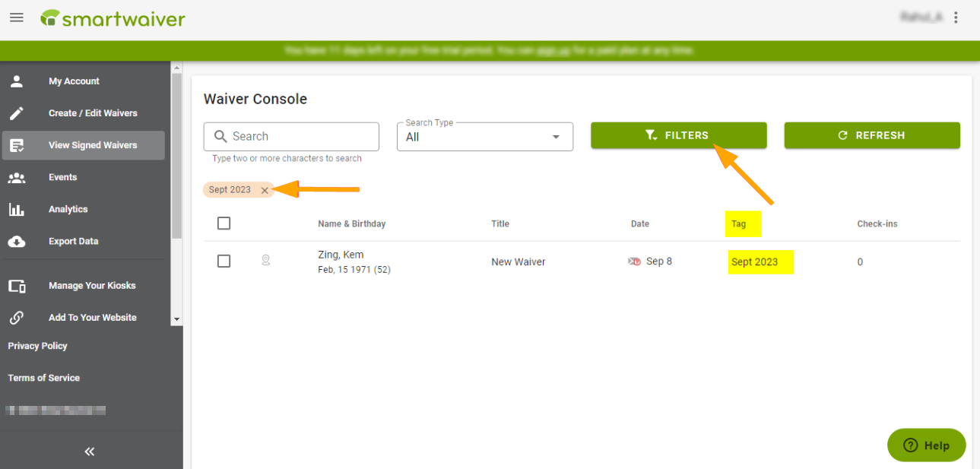The width and height of the screenshot is (980, 469).
Task: Click the Events people icon
Action: point(17,177)
